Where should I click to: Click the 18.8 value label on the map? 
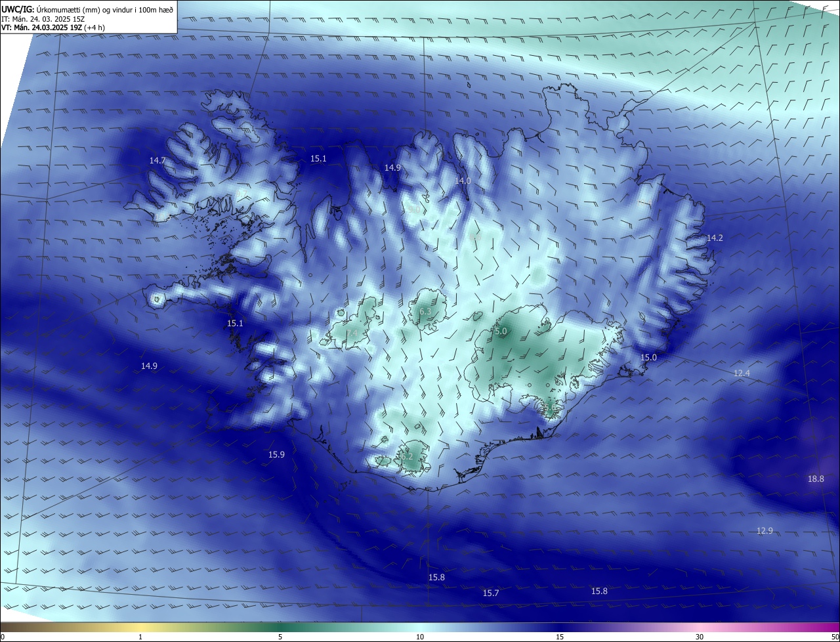(x=816, y=479)
